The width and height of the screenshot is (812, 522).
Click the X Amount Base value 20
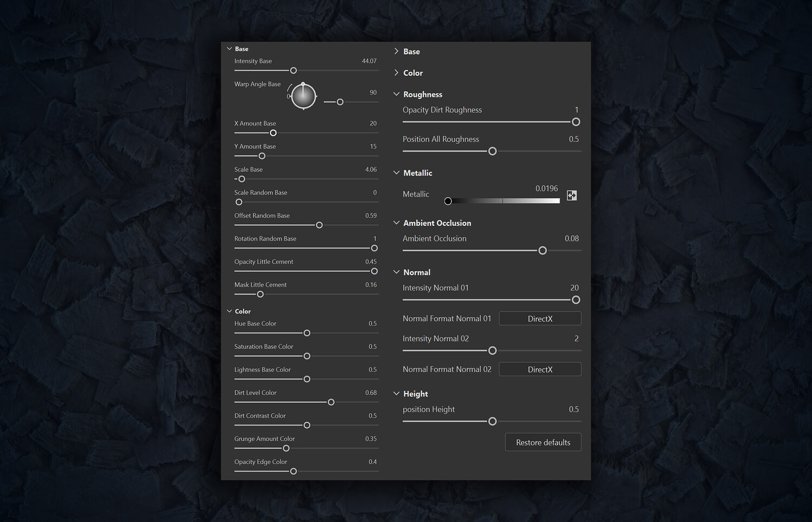373,123
